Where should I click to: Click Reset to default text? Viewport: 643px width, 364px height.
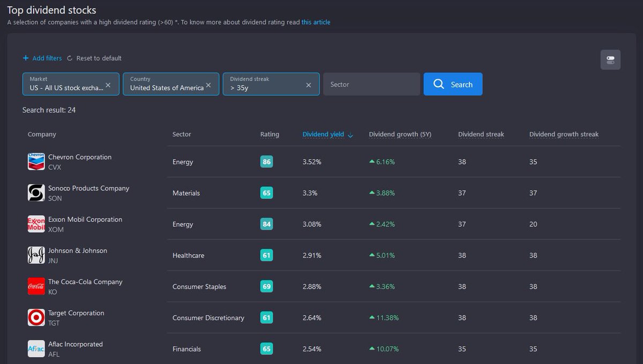[99, 58]
